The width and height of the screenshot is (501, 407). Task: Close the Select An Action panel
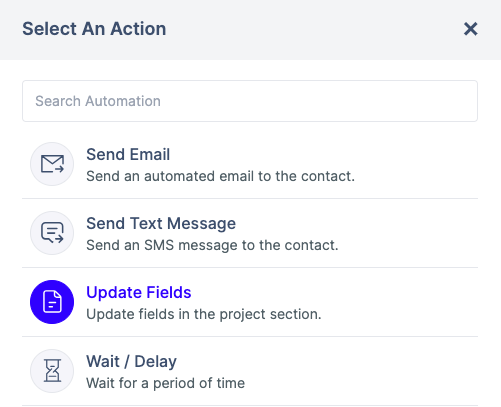(471, 29)
